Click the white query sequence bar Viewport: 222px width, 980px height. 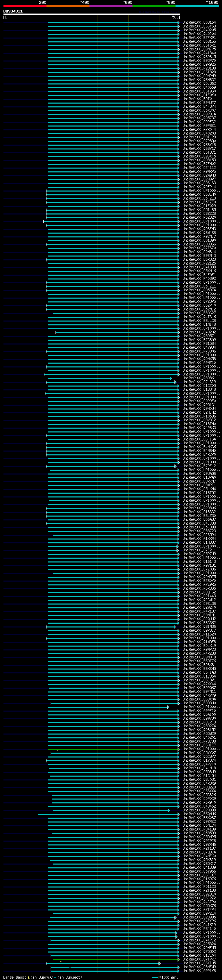(92, 14)
